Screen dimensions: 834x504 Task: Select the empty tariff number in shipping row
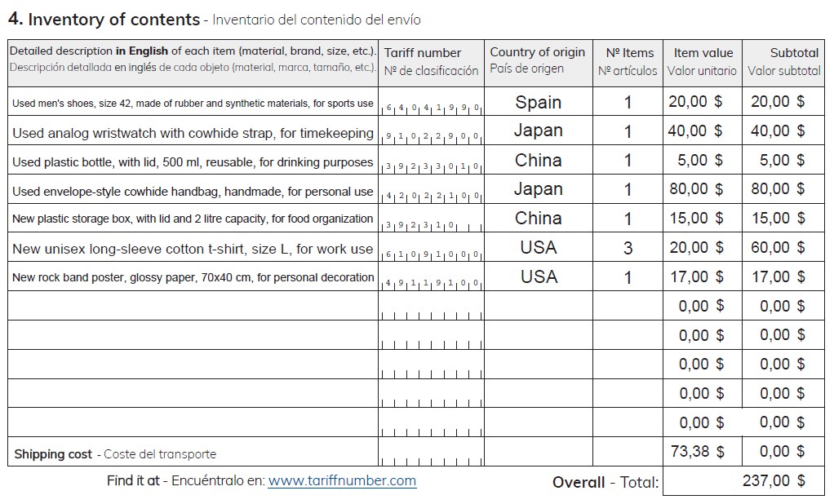(432, 451)
